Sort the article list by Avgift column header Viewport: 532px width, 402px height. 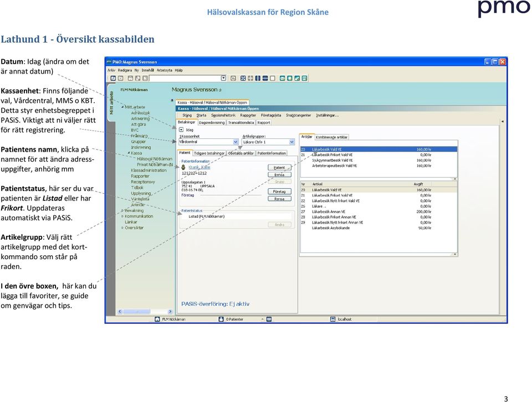pyautogui.click(x=418, y=184)
